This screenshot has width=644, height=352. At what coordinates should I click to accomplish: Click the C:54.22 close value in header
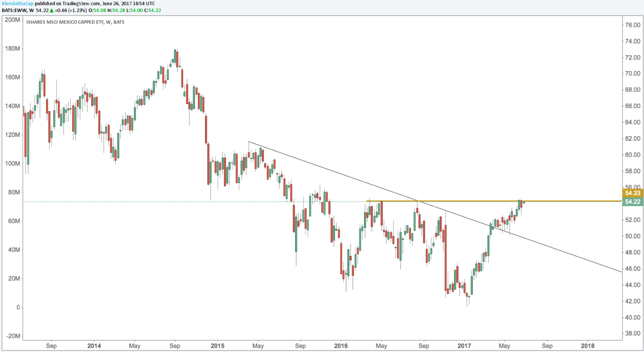(152, 10)
